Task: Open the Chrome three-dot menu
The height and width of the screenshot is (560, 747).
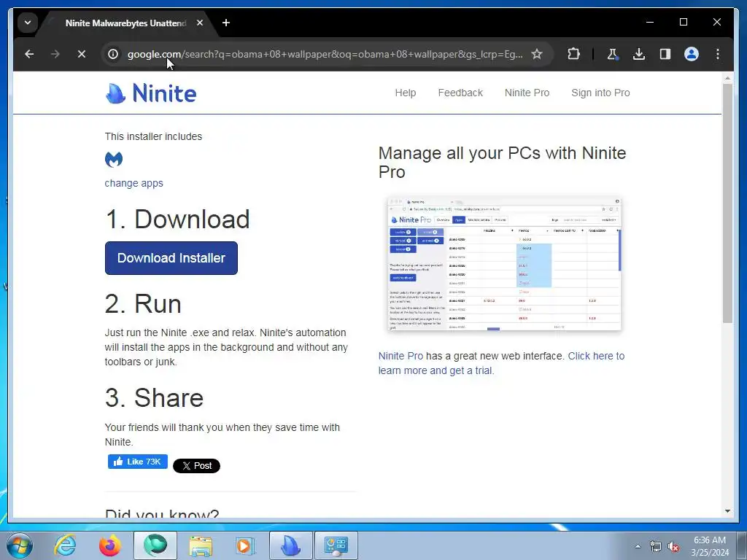Action: [x=718, y=54]
